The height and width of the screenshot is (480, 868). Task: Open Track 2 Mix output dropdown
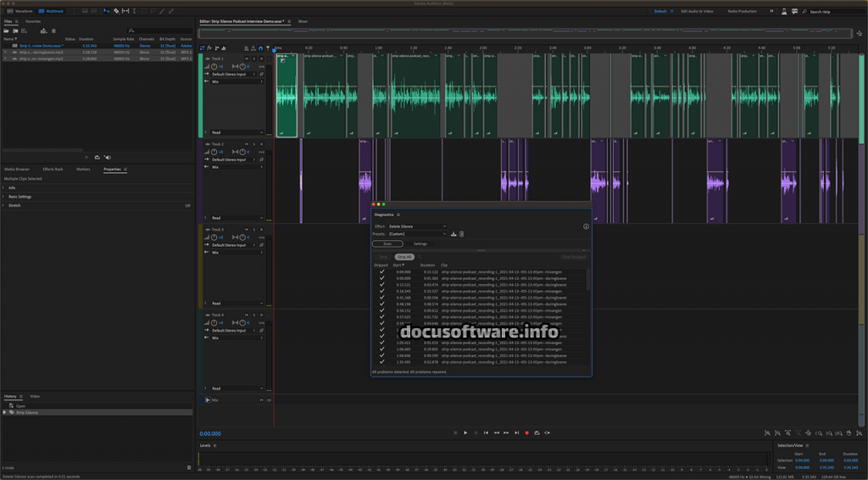[237, 167]
